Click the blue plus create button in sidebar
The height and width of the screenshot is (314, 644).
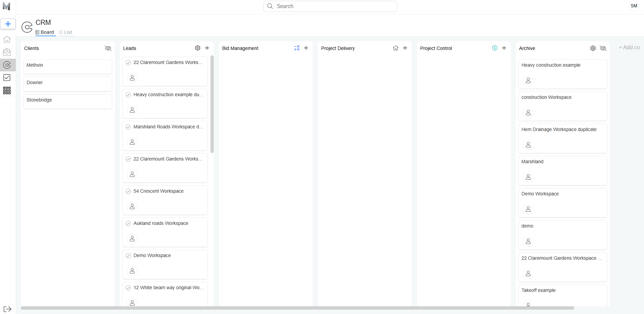click(8, 24)
